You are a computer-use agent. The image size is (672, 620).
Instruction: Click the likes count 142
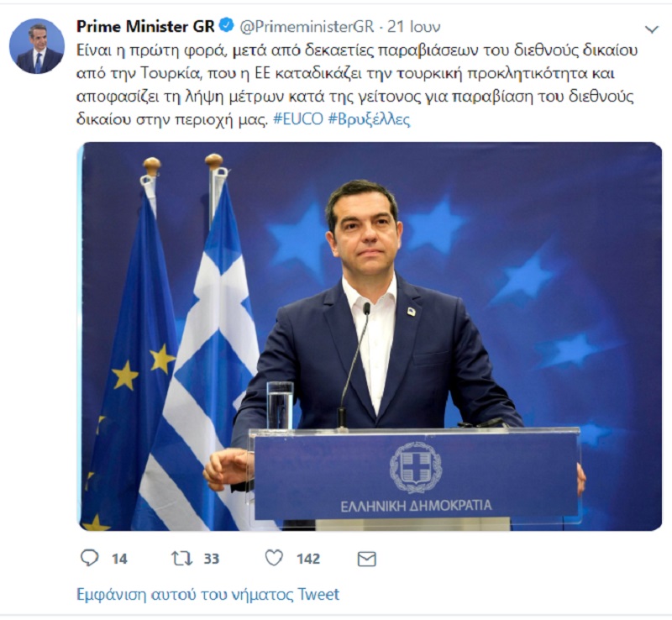[308, 559]
